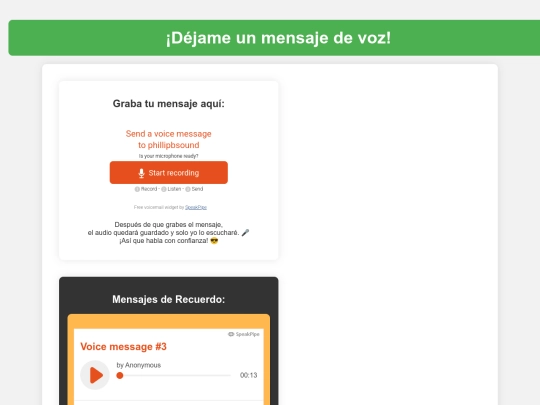Click the Send step circle icon
This screenshot has width=540, height=405.
click(188, 189)
